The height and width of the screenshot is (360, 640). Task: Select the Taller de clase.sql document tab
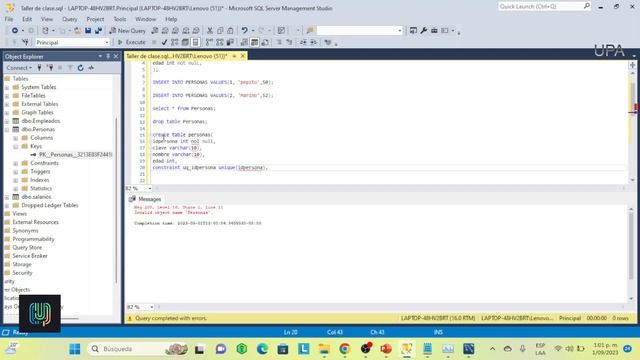[x=177, y=56]
